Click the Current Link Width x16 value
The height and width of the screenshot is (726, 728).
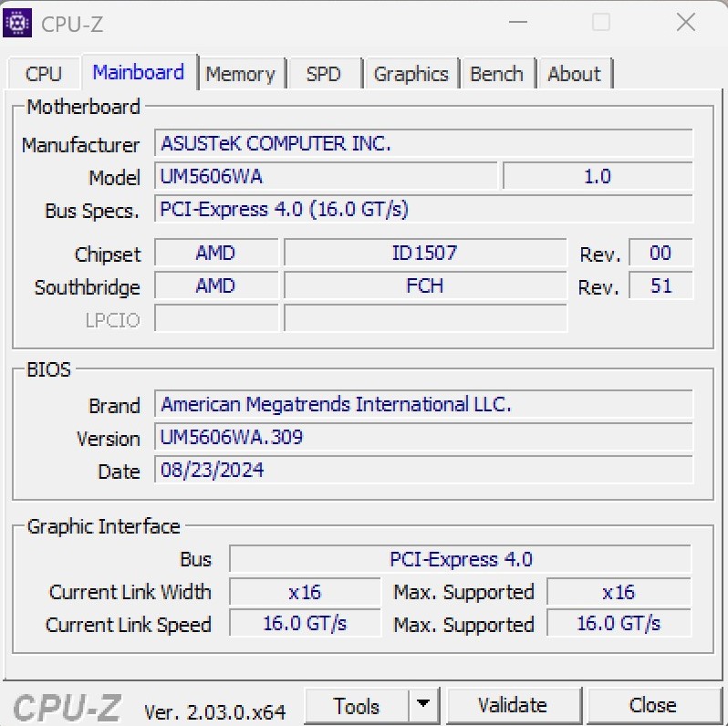[x=305, y=592]
